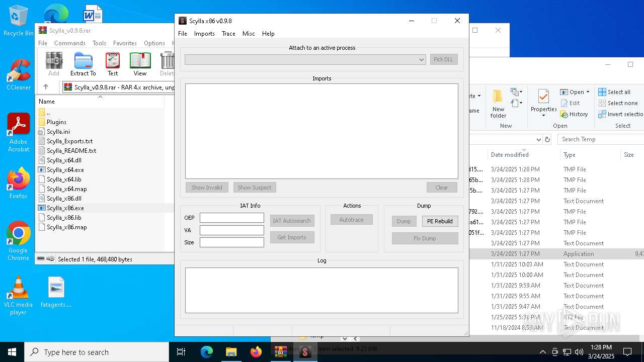Viewport: 644px width, 362px height.
Task: Click Select all in Explorer ribbon
Action: coord(614,92)
